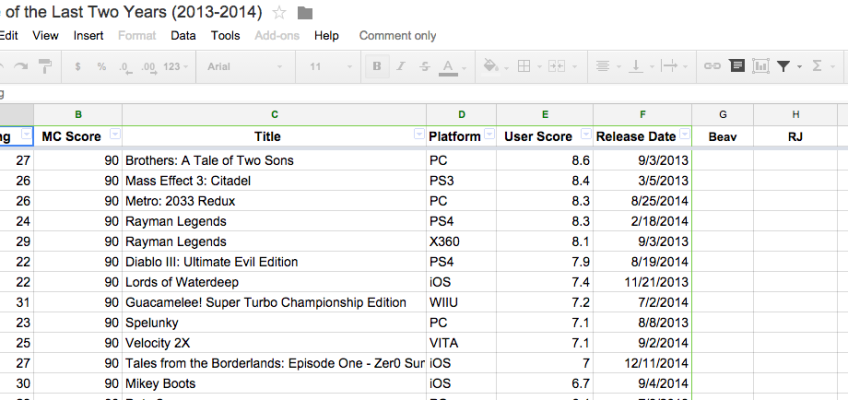
Task: Open filter dropdown for Release Date
Action: (x=685, y=134)
